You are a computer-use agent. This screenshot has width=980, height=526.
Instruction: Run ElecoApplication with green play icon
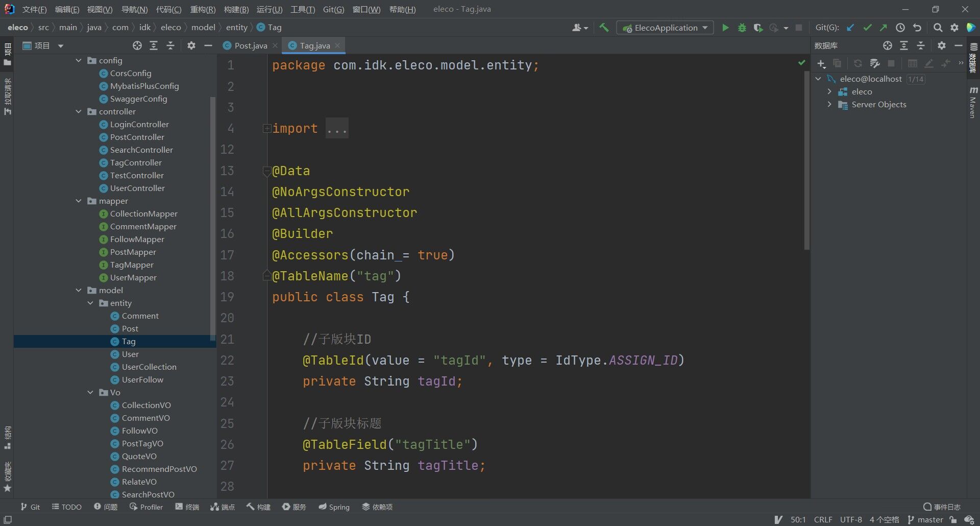725,28
